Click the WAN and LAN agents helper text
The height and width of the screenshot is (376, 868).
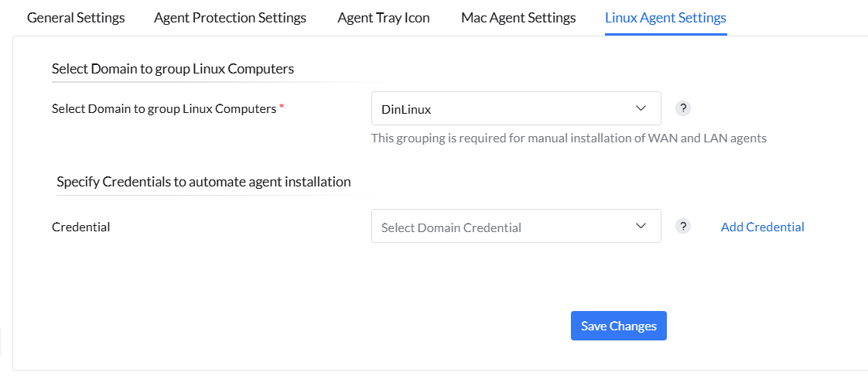[x=569, y=138]
